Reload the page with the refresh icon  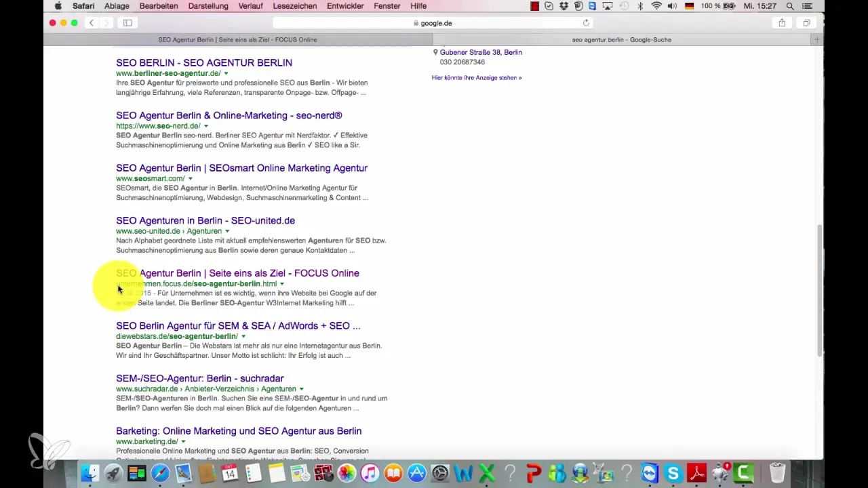pyautogui.click(x=586, y=22)
